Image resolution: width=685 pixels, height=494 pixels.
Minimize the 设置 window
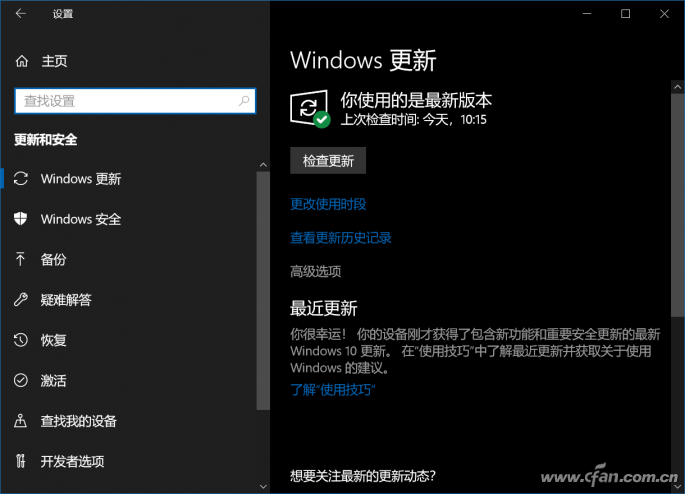tap(587, 14)
